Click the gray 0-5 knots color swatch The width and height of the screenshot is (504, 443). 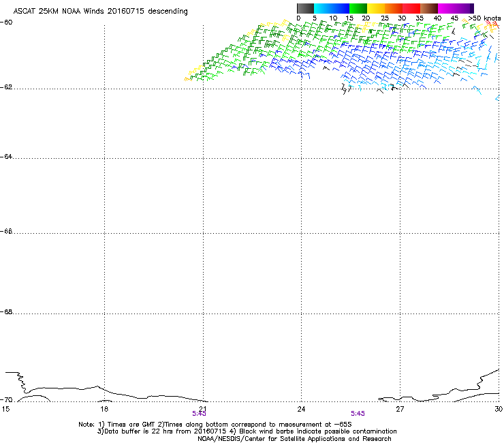pos(305,8)
